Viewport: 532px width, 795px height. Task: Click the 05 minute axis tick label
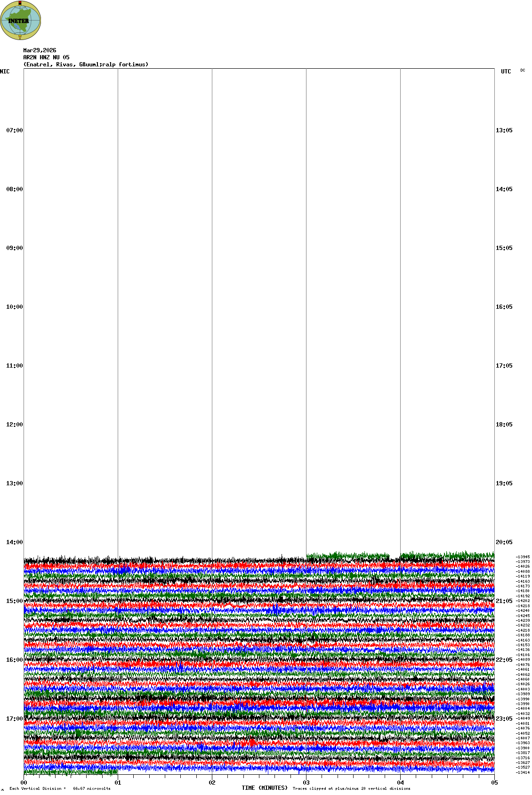pos(494,783)
